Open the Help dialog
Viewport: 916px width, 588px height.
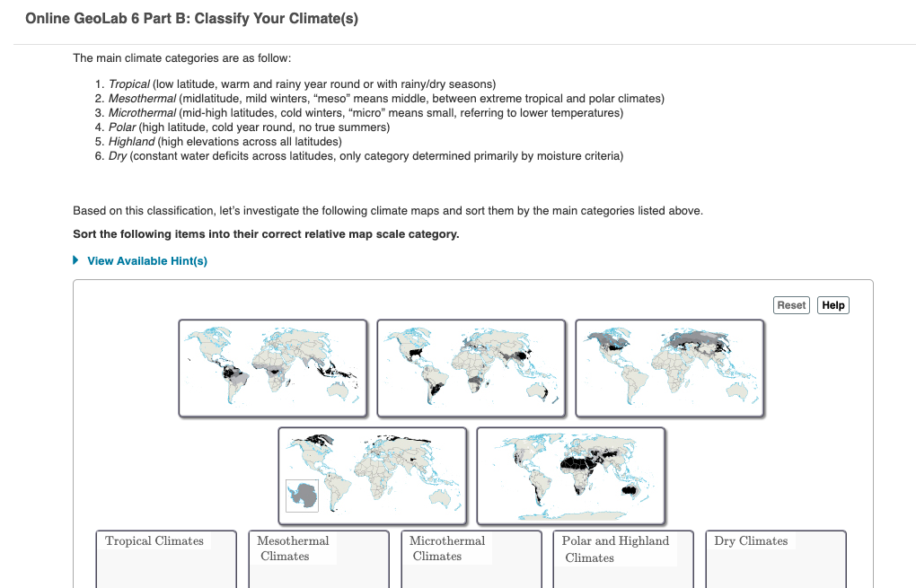click(x=832, y=304)
